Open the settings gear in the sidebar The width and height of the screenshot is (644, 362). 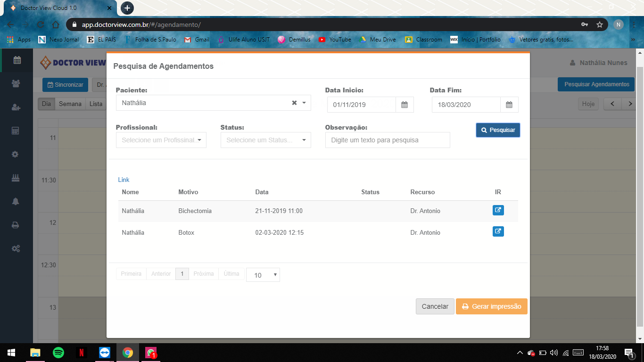coord(16,154)
